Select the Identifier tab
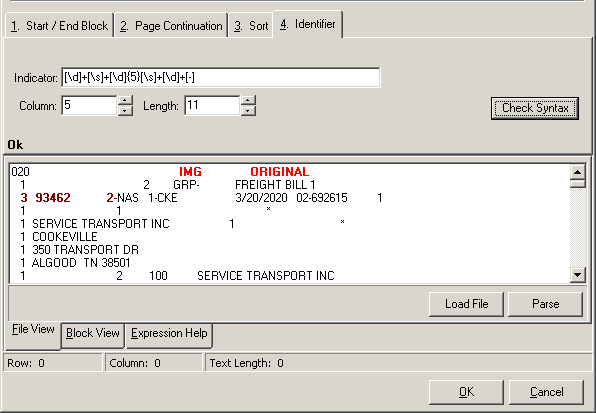This screenshot has height=413, width=596. (308, 24)
